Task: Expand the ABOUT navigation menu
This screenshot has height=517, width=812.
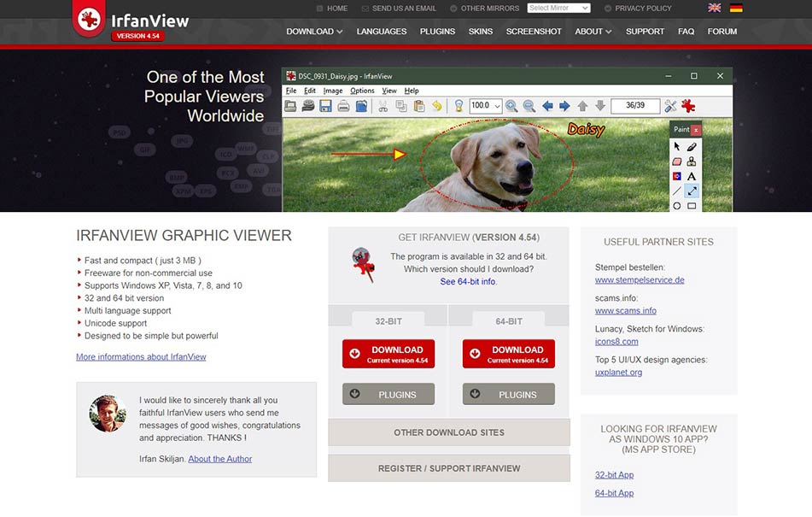Action: pos(593,31)
